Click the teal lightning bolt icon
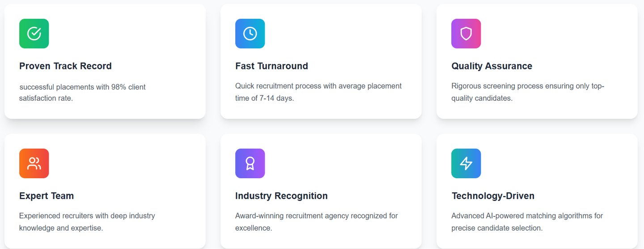 (466, 163)
